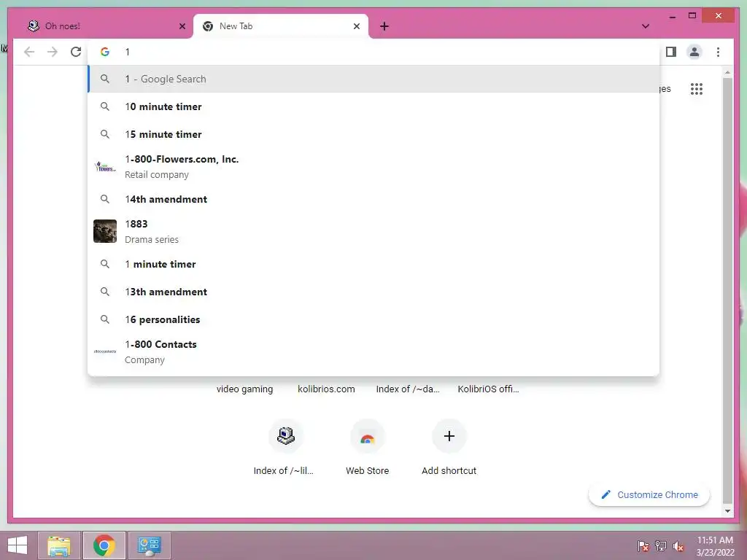Open the Google apps grid
Viewport: 747px width, 560px height.
697,88
